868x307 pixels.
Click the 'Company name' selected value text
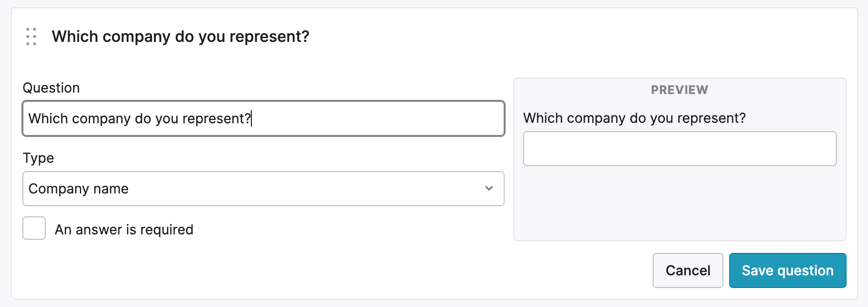pos(78,189)
